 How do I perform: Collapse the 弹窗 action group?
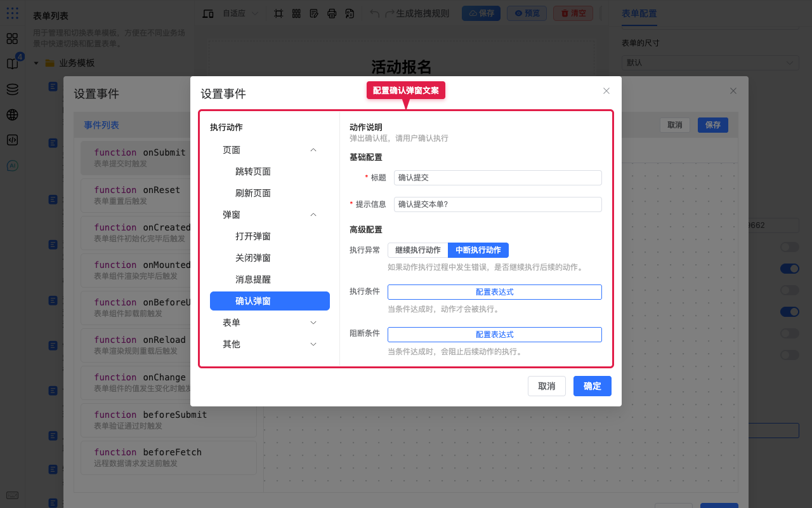313,215
